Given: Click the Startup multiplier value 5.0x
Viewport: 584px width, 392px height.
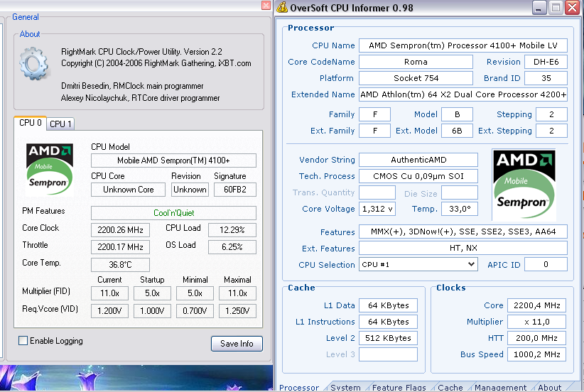Looking at the screenshot, I should click(152, 293).
